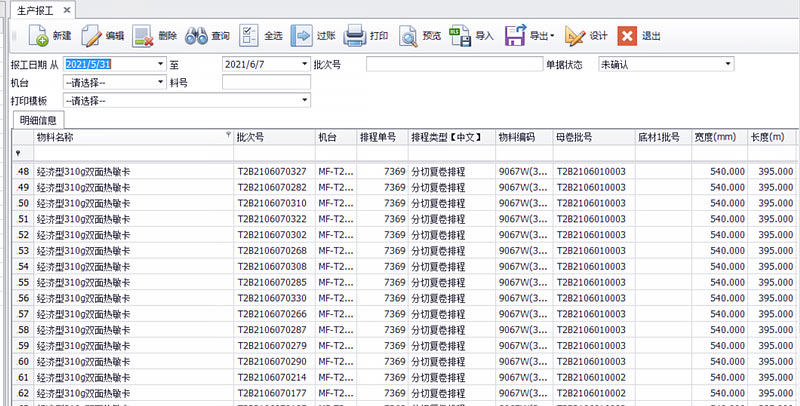Open the 机台 selection dropdown
Image resolution: width=800 pixels, height=406 pixels.
point(160,82)
